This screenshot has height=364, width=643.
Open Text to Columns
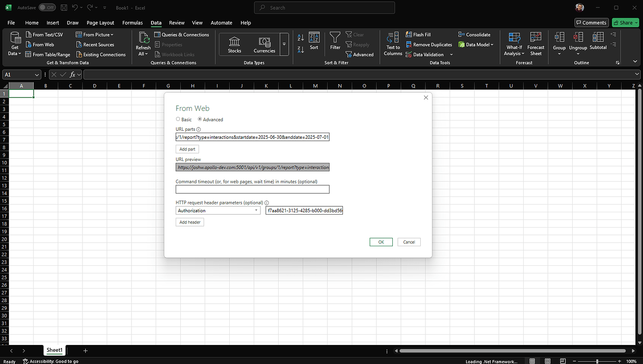[x=392, y=43]
